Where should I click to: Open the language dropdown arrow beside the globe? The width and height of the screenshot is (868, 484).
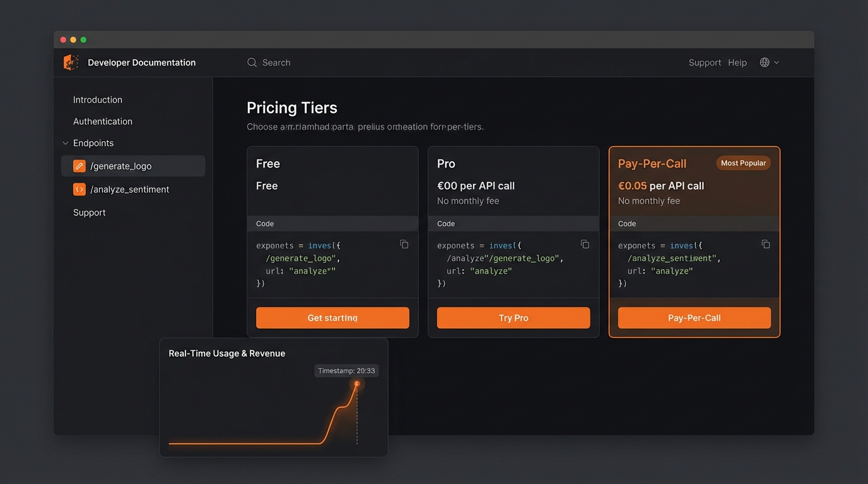(777, 62)
